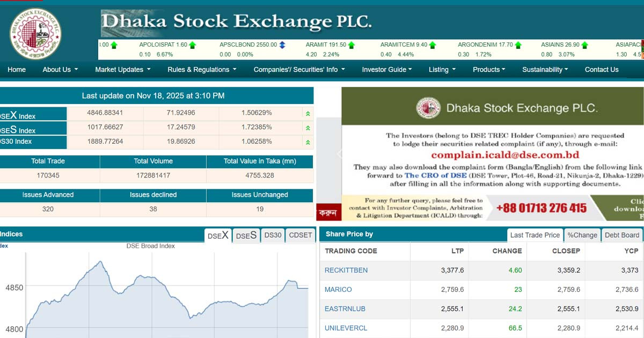Expand the About Us menu
This screenshot has width=644, height=338.
(x=60, y=70)
